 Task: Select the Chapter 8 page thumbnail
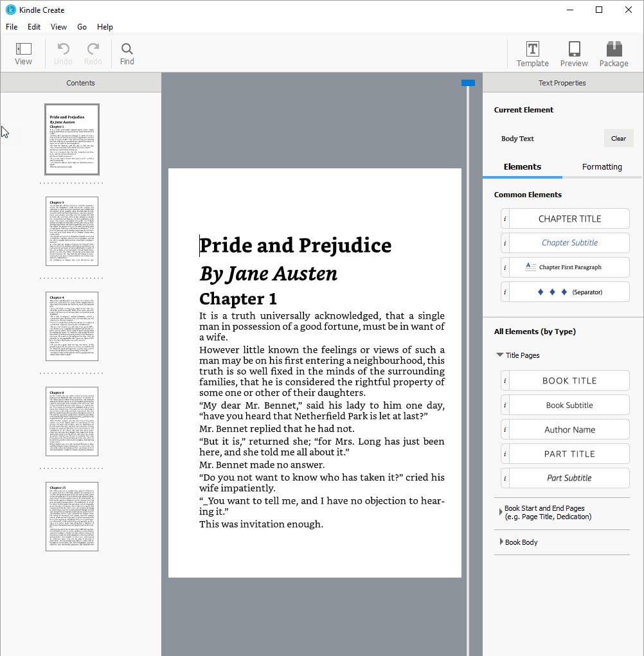pyautogui.click(x=72, y=421)
